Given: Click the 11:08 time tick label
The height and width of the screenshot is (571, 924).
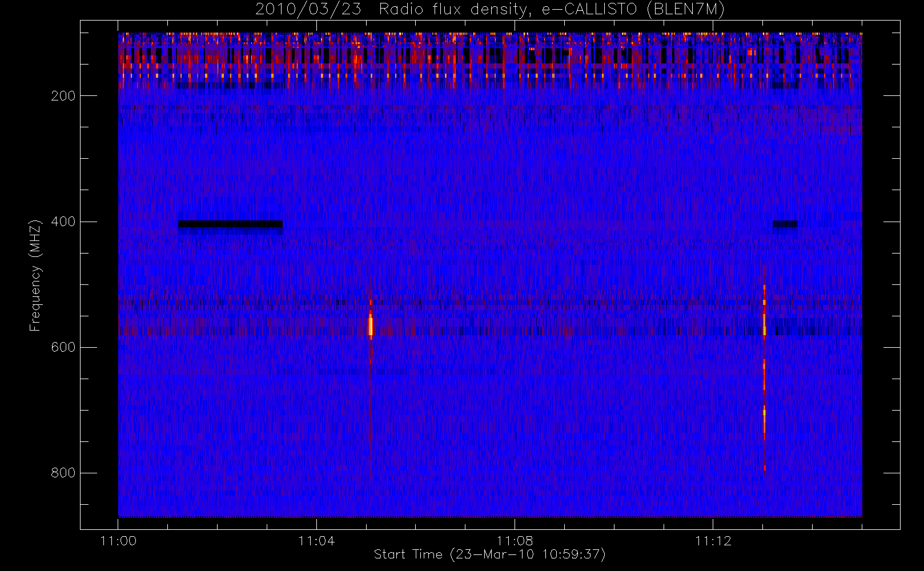Looking at the screenshot, I should coord(515,541).
